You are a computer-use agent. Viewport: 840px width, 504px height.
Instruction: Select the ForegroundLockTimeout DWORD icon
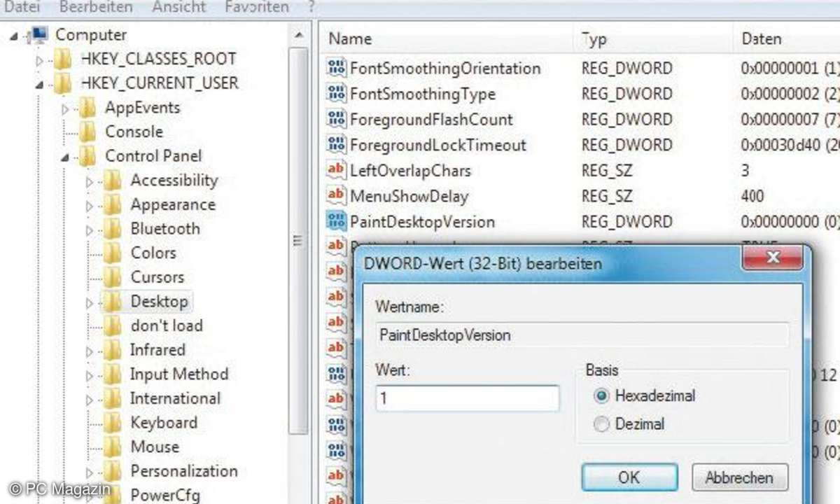tap(336, 145)
